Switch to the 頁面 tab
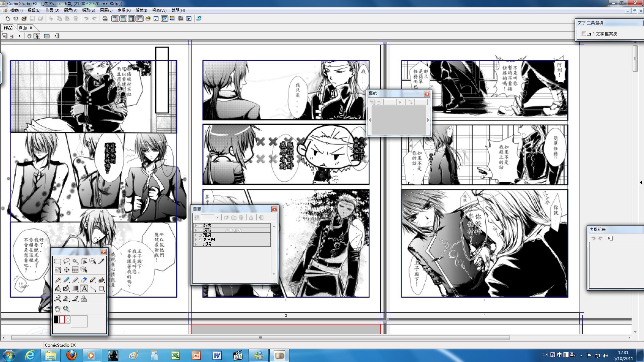This screenshot has width=644, height=362. tap(23, 28)
